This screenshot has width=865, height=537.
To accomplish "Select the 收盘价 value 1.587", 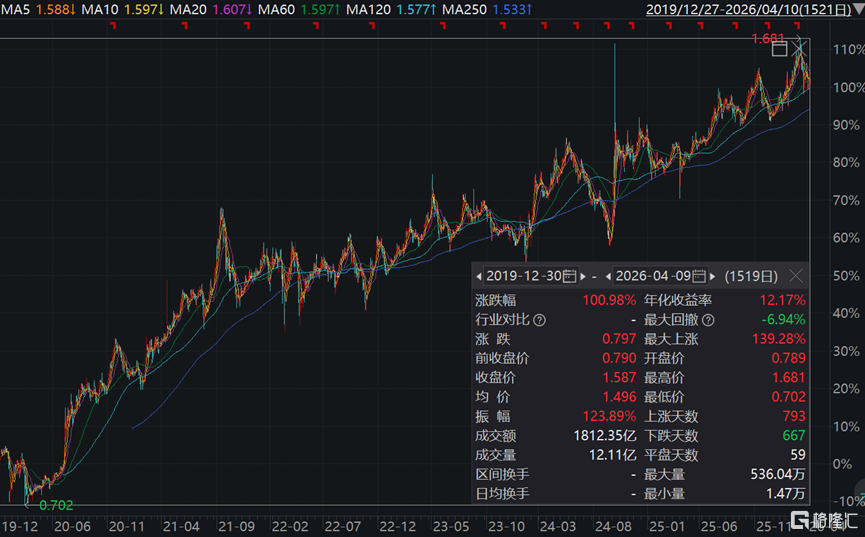I will pos(620,378).
